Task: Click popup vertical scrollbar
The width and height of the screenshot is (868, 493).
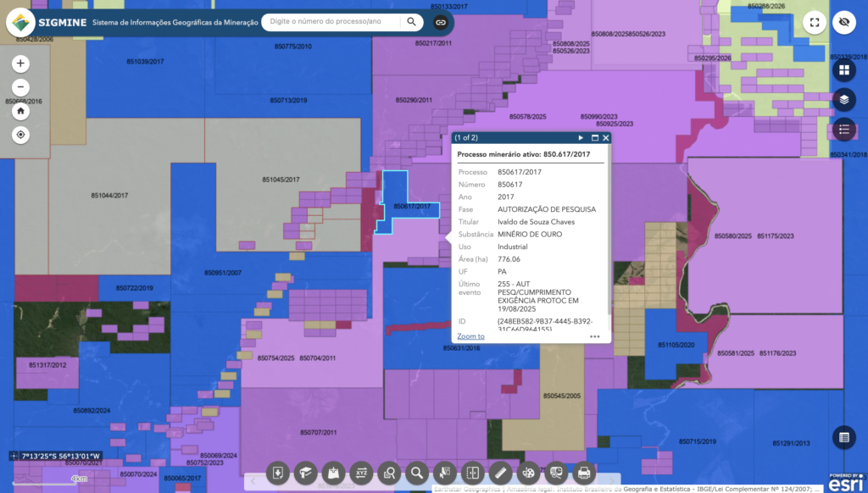Action: (x=609, y=232)
